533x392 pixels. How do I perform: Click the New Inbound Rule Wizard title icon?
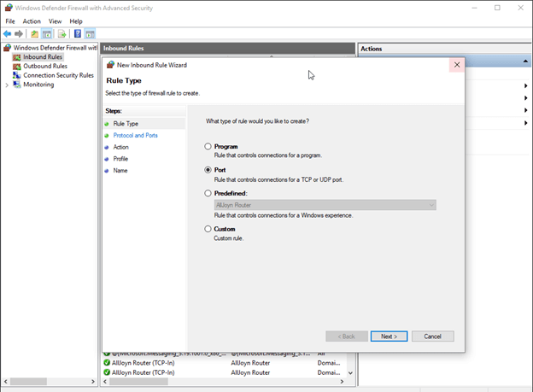click(x=110, y=65)
